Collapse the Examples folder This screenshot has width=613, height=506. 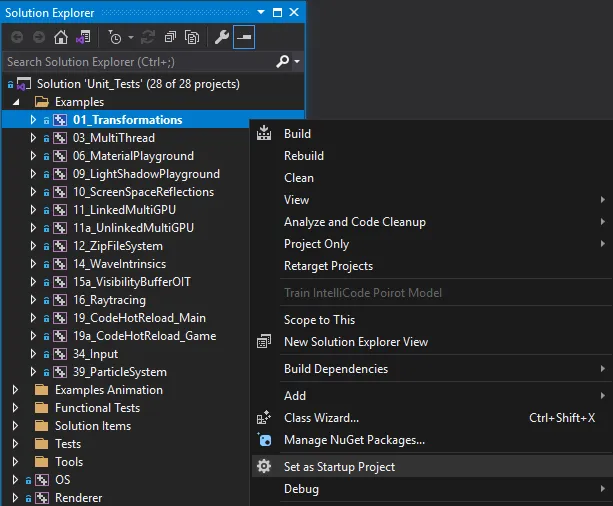[15, 102]
